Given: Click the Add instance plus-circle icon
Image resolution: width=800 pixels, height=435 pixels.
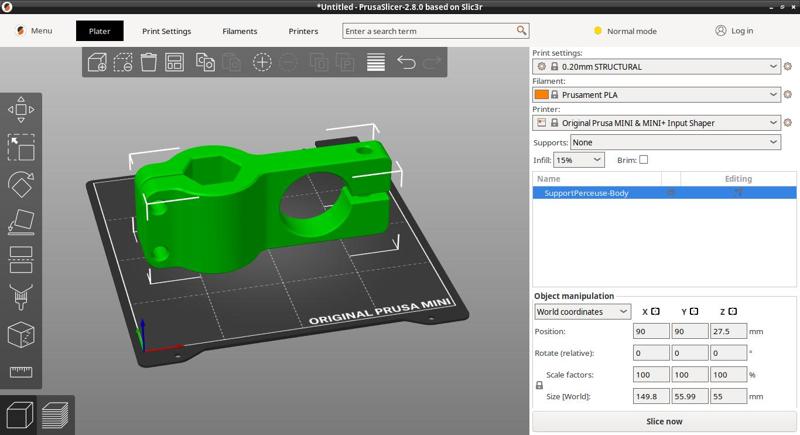Looking at the screenshot, I should [262, 62].
